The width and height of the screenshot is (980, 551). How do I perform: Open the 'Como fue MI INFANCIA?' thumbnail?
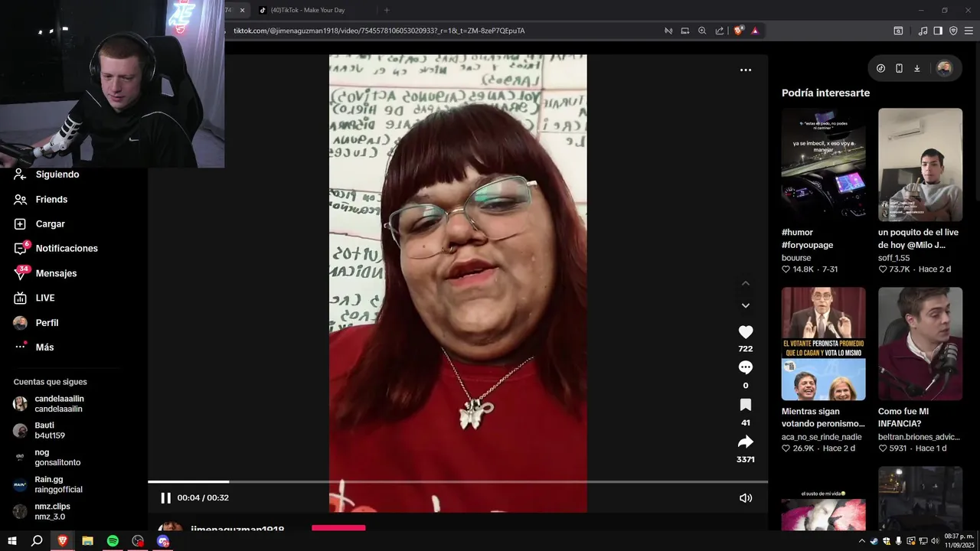pos(920,344)
